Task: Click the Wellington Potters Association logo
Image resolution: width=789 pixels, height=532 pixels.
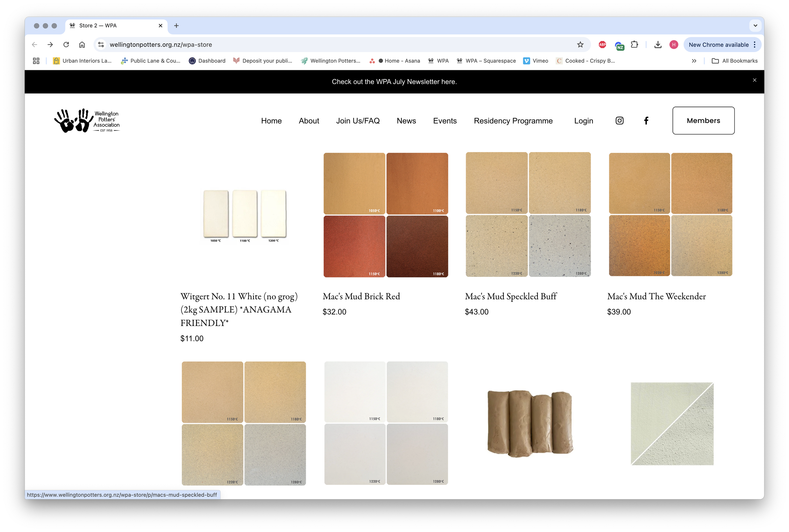Action: [87, 121]
